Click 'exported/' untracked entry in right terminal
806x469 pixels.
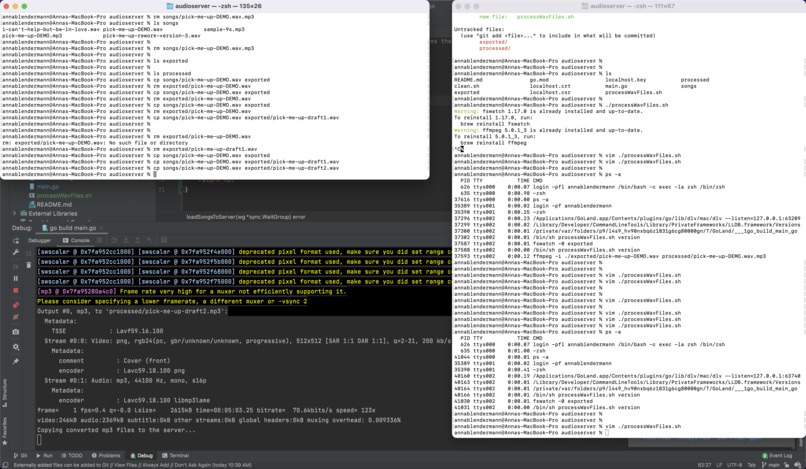coord(493,42)
